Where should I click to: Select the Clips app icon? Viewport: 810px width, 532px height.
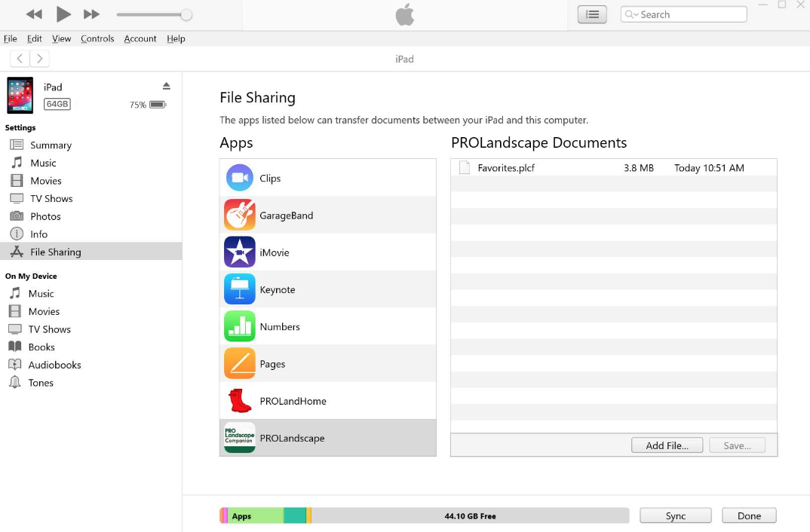click(x=240, y=178)
